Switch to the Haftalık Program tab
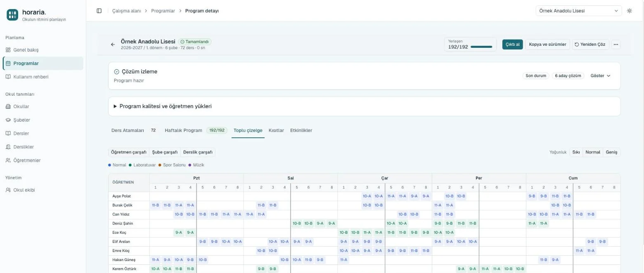Viewport: 644px width, 273px height. [196, 130]
